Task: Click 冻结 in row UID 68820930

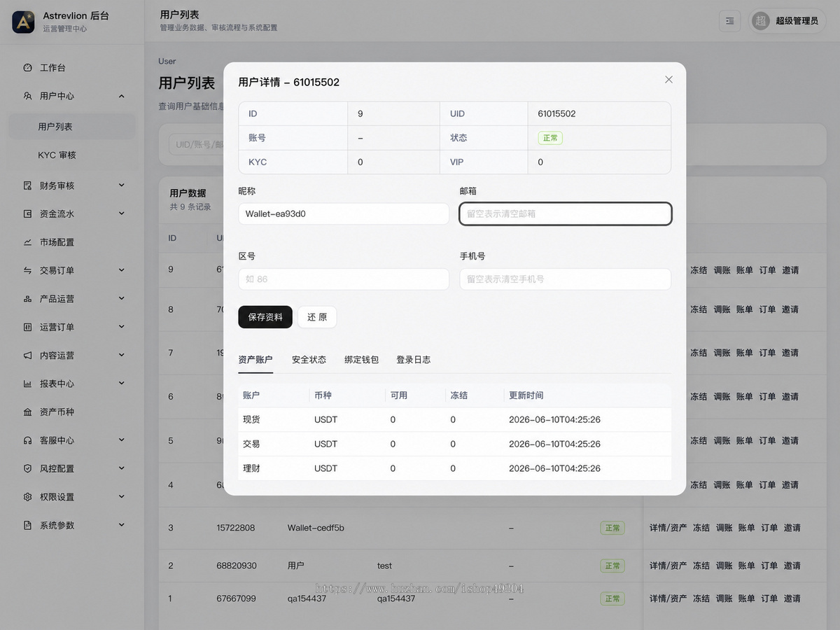Action: tap(701, 566)
